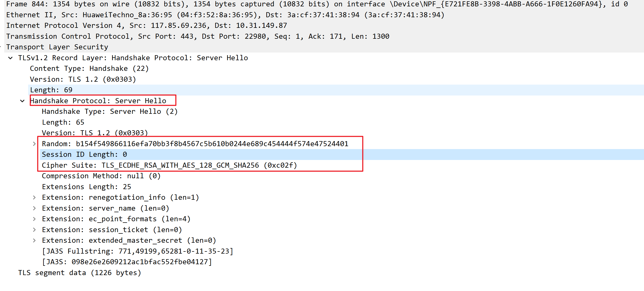Viewport: 644px width, 291px height.
Task: Select the Ethernet II row
Action: [x=324, y=15]
